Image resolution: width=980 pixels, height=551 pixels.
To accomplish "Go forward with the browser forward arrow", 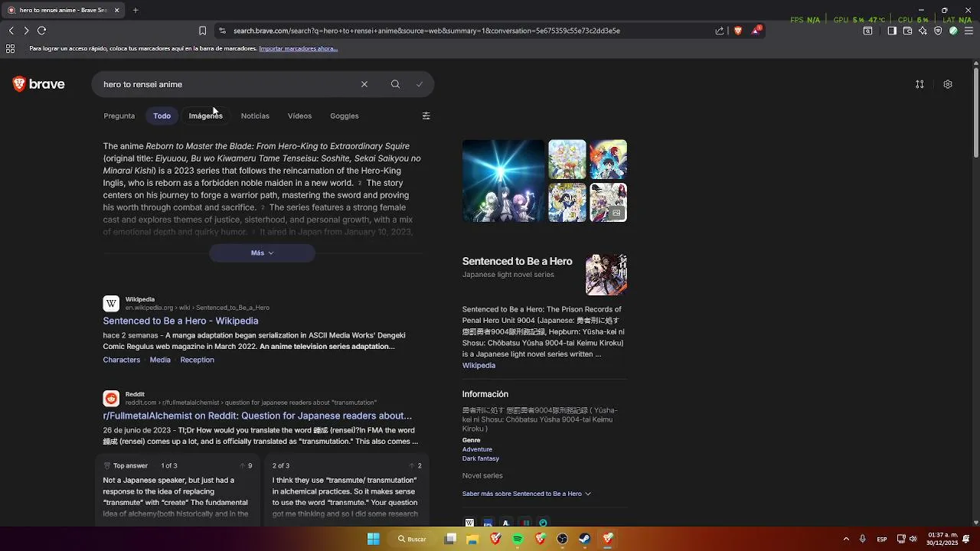I will pyautogui.click(x=26, y=31).
